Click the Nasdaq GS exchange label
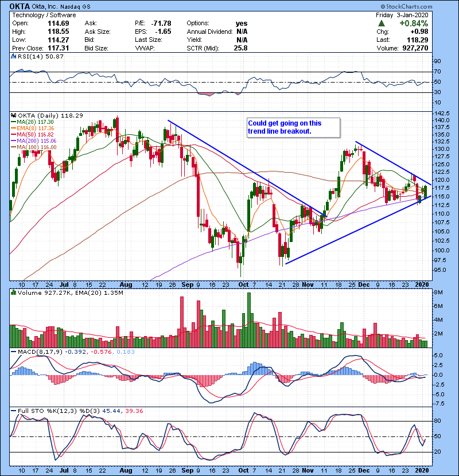459x476 pixels. [x=75, y=7]
